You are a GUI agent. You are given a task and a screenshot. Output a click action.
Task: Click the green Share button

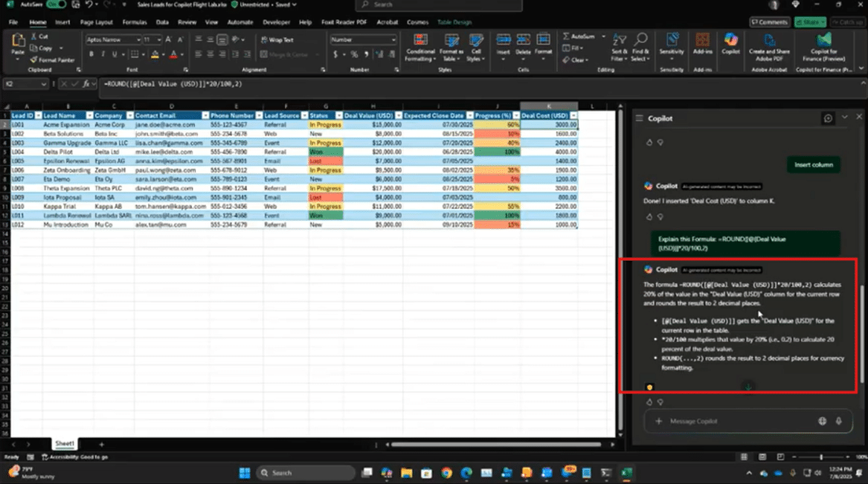(809, 22)
